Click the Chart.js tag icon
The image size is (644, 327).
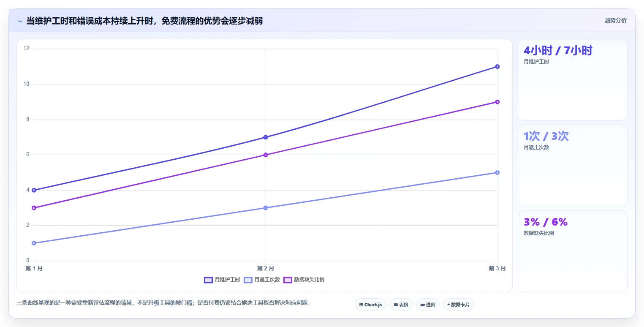coord(361,305)
